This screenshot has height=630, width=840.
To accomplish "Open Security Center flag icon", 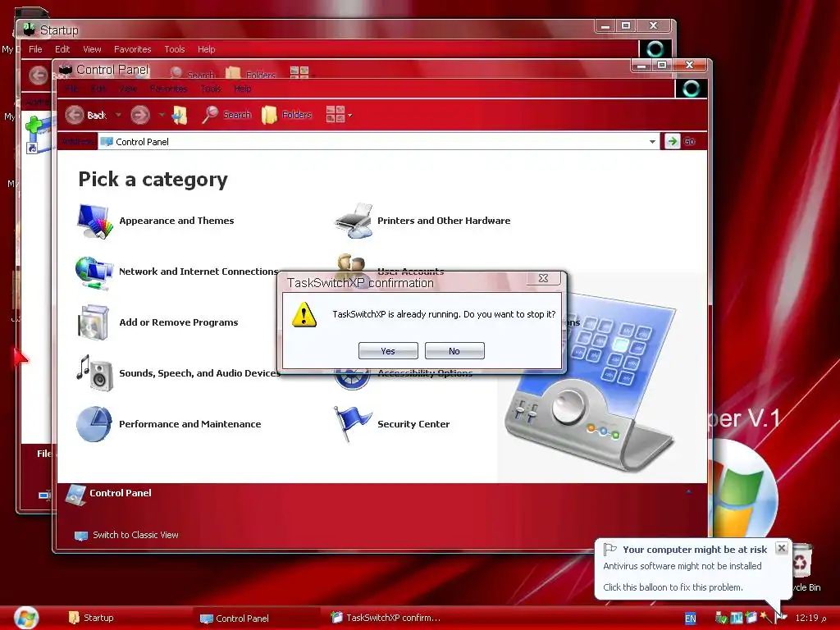I will pos(352,423).
